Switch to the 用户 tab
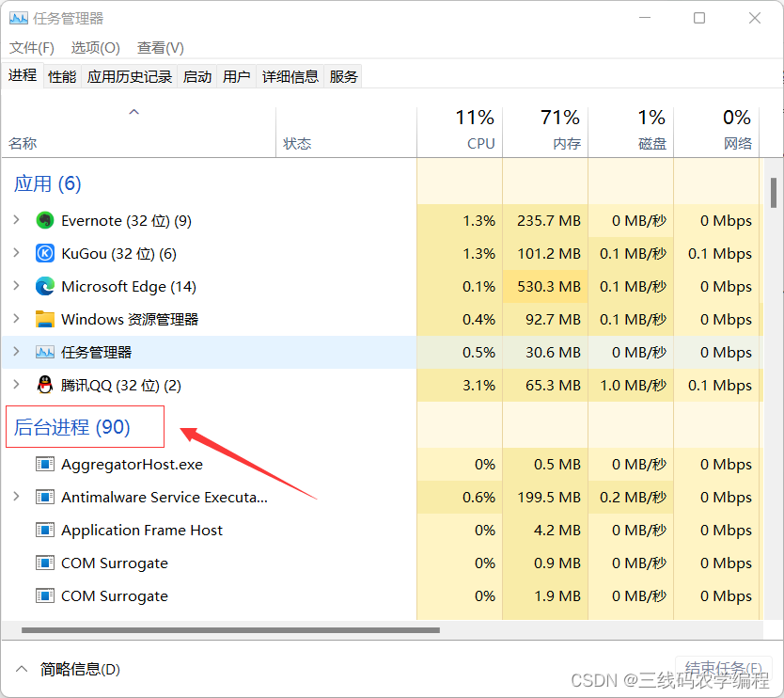Screen dimensions: 784x698 point(237,76)
